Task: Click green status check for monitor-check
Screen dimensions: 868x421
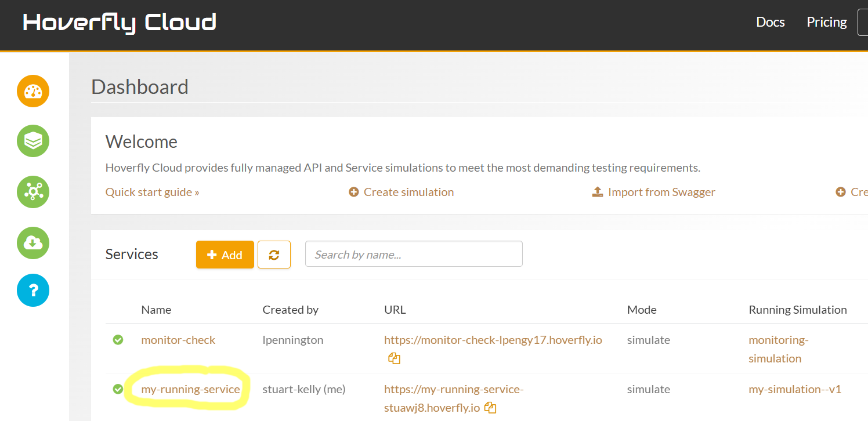Action: 118,340
